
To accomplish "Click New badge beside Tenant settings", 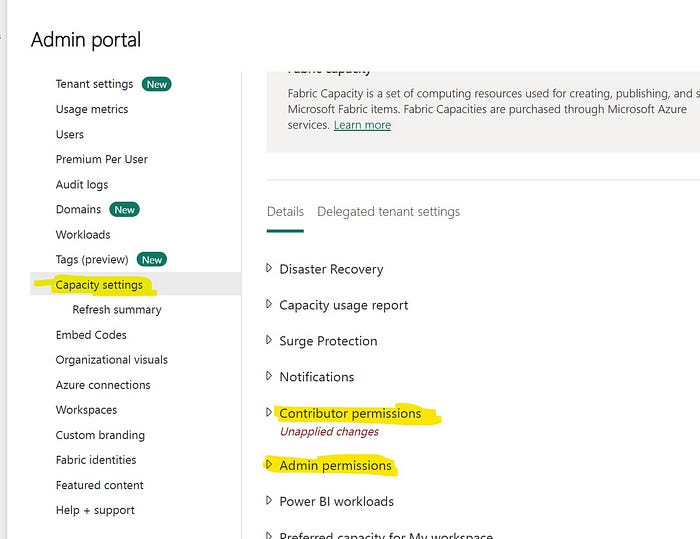I will pos(157,84).
